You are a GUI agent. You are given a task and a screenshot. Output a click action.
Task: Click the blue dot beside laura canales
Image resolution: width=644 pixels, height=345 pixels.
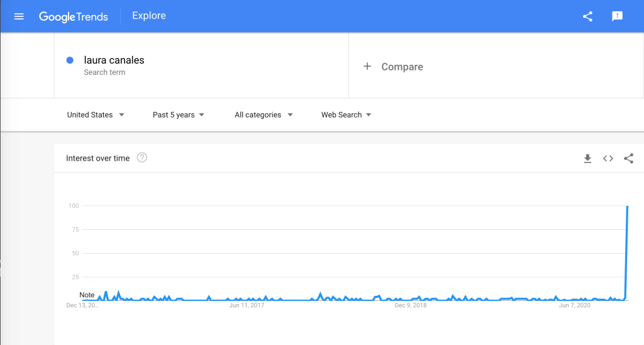[70, 60]
